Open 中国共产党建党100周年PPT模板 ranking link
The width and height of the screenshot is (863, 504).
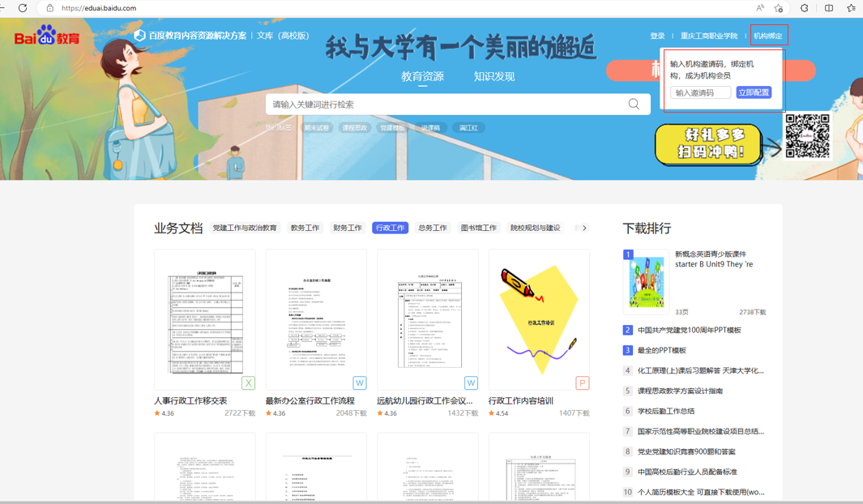tap(689, 331)
